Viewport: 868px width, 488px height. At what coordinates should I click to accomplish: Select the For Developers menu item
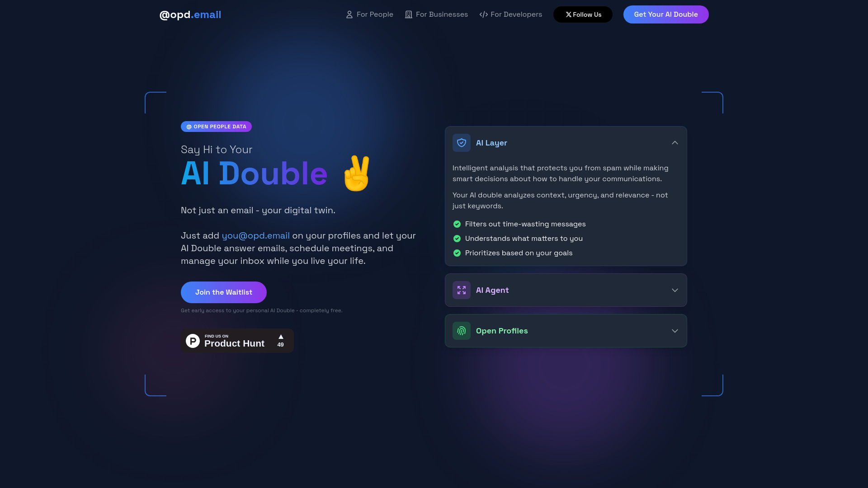click(x=511, y=14)
